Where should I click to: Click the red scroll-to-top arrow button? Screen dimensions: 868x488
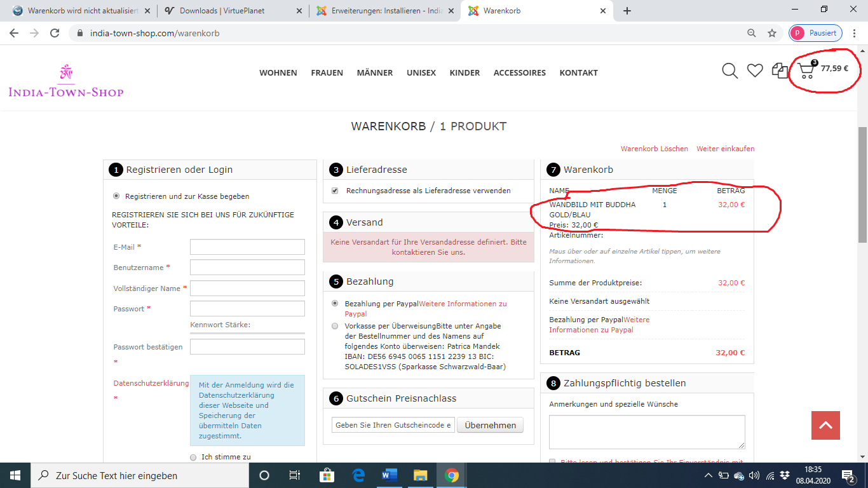pos(825,425)
